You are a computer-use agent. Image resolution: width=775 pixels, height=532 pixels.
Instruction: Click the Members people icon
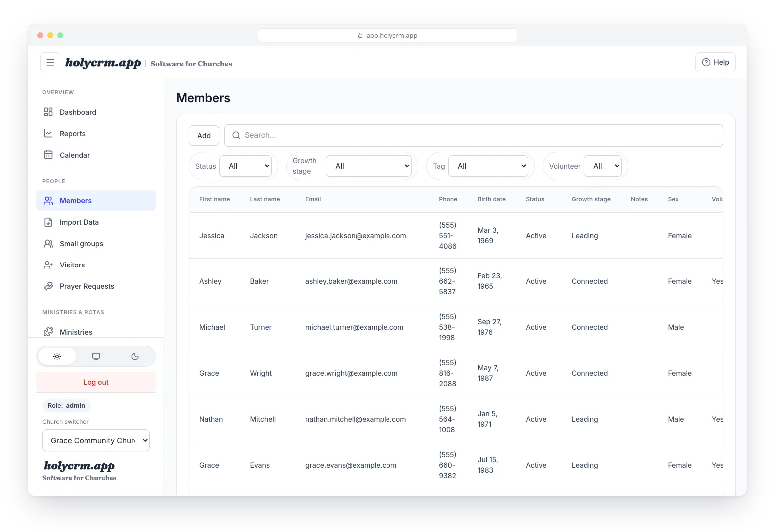pyautogui.click(x=48, y=200)
